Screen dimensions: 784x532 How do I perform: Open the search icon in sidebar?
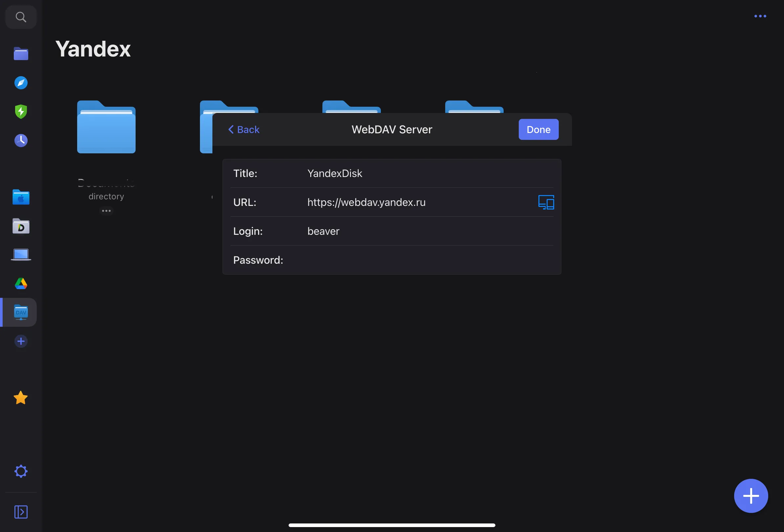click(21, 17)
